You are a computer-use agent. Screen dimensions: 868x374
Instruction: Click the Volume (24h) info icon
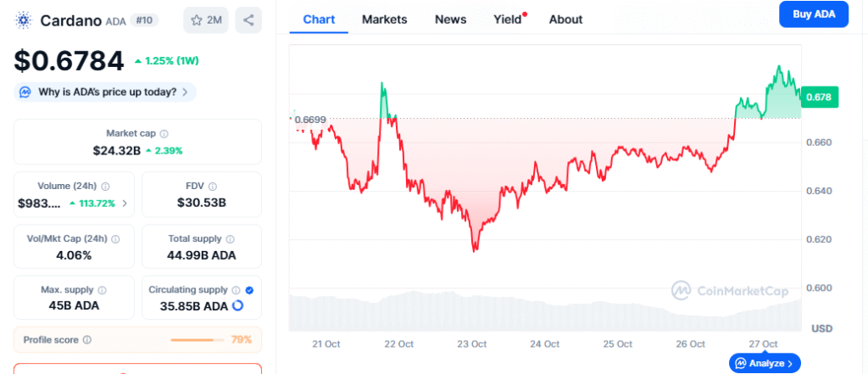(x=104, y=187)
